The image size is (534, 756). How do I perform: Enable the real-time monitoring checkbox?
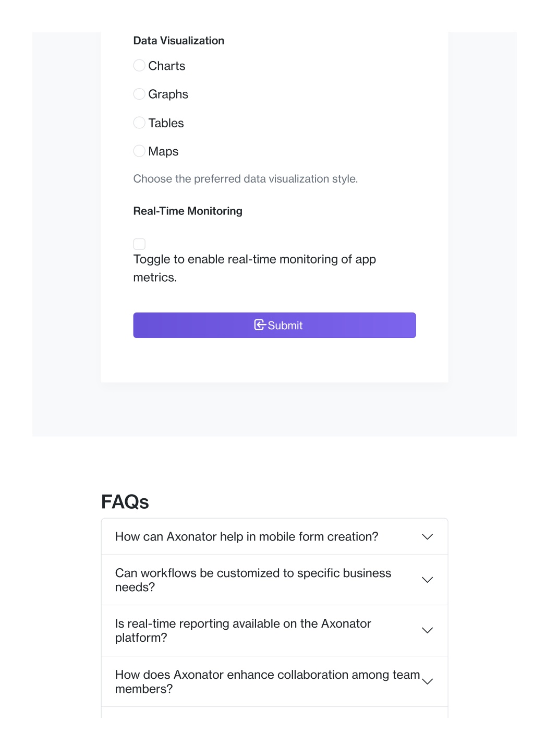click(x=139, y=244)
